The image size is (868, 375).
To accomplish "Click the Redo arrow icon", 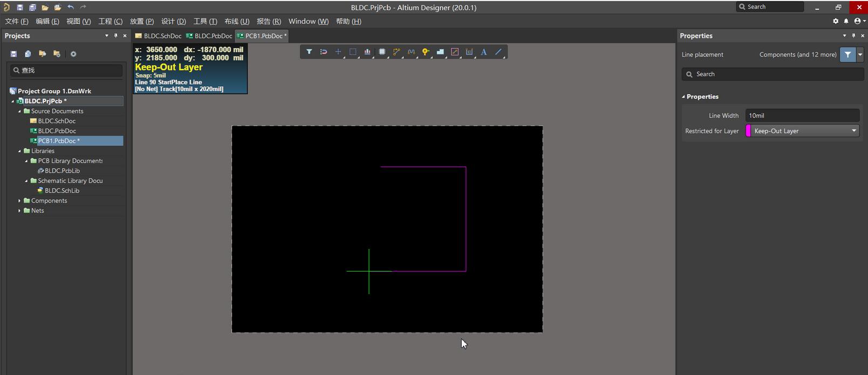I will point(83,7).
